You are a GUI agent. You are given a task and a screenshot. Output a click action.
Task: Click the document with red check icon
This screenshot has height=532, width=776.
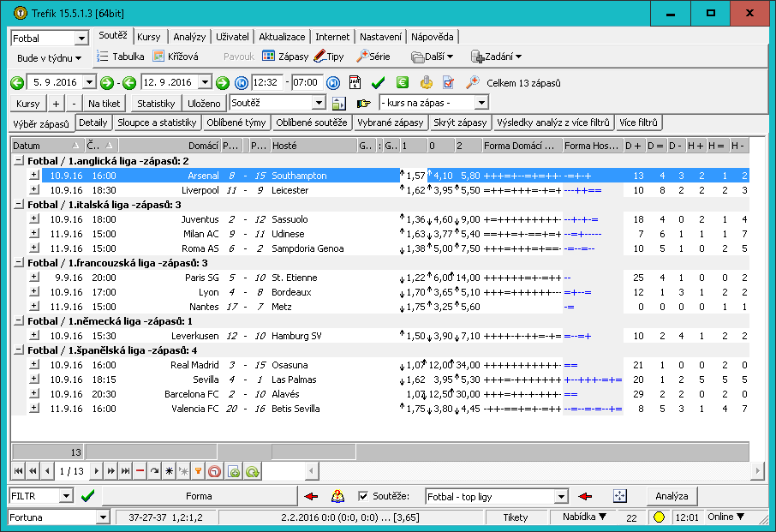(x=448, y=82)
